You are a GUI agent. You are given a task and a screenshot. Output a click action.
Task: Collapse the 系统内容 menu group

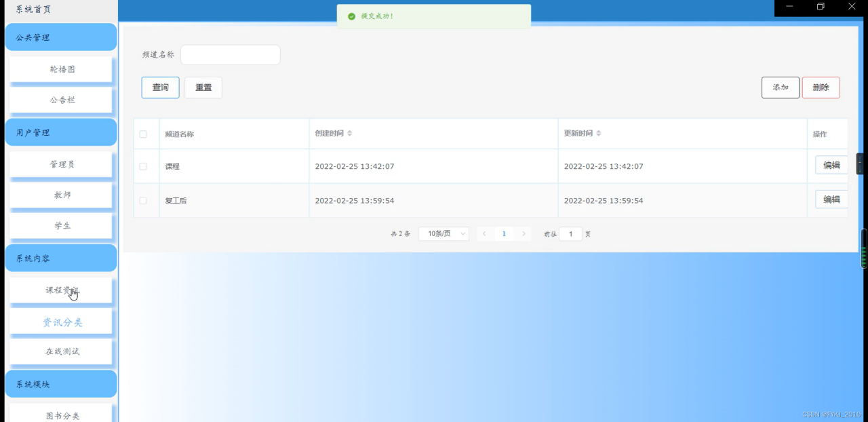coord(61,258)
